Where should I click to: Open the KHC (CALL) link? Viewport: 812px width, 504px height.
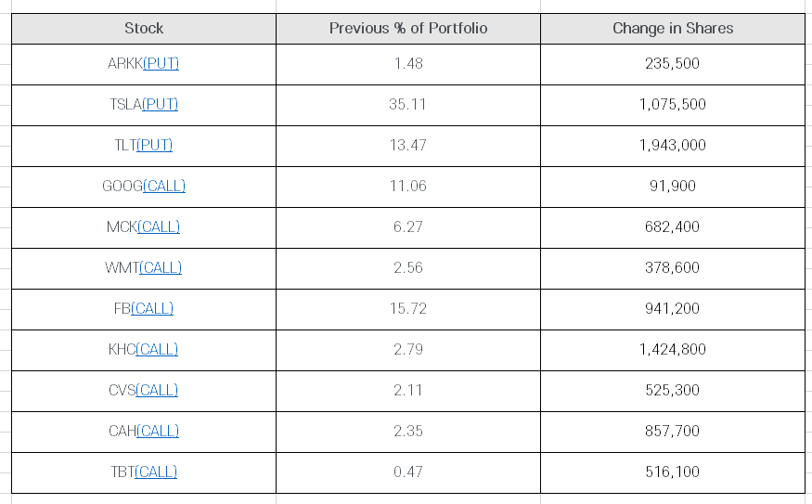pos(157,350)
